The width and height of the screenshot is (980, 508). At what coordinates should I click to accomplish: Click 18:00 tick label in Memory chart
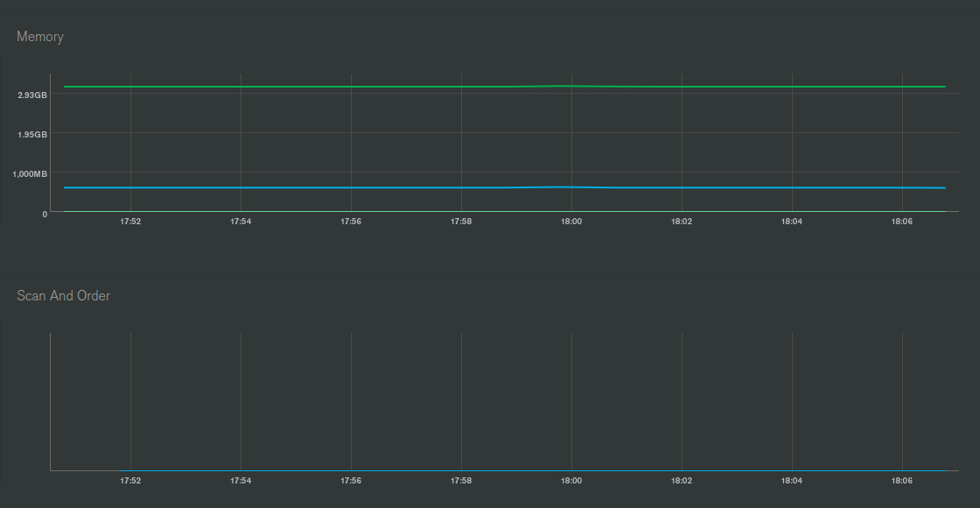[571, 222]
